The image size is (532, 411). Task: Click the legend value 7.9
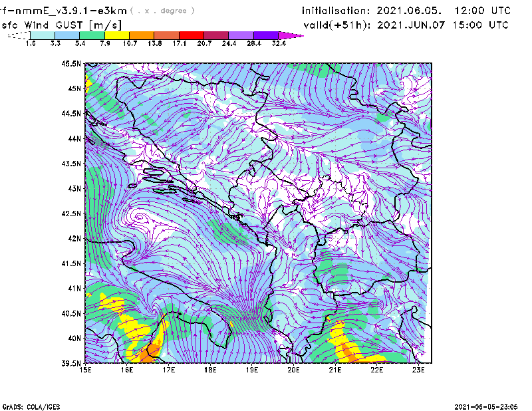coord(105,43)
